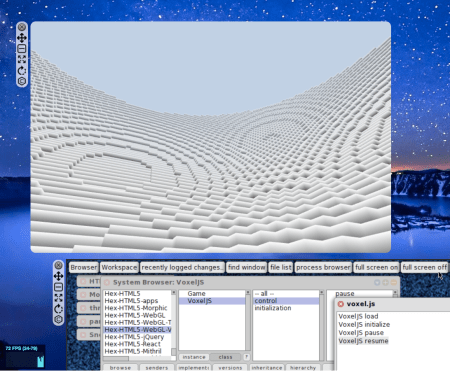Click the hexagon icon beside the Squeak window
The width and height of the screenshot is (450, 371).
[x=59, y=319]
